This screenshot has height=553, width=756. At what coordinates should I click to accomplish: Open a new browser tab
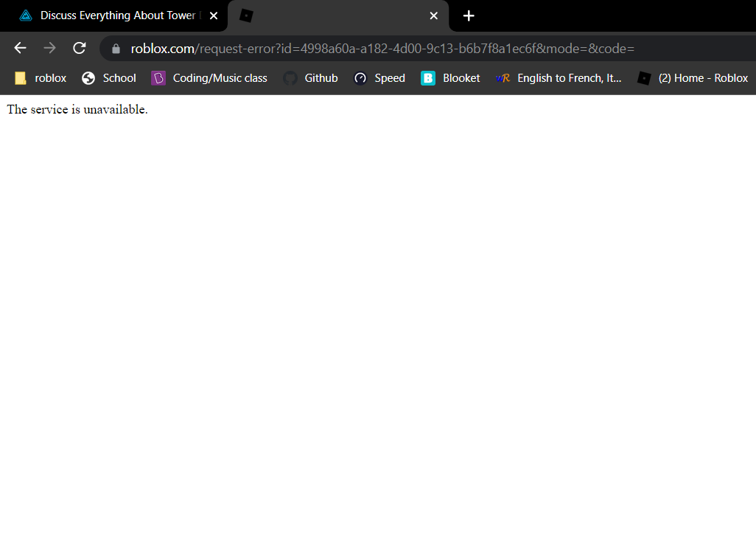(469, 15)
